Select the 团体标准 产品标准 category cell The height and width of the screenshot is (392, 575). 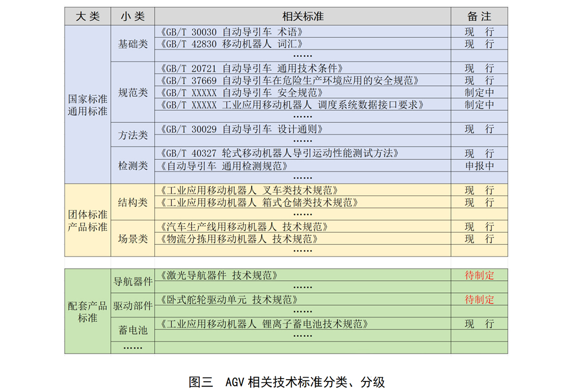coord(88,220)
